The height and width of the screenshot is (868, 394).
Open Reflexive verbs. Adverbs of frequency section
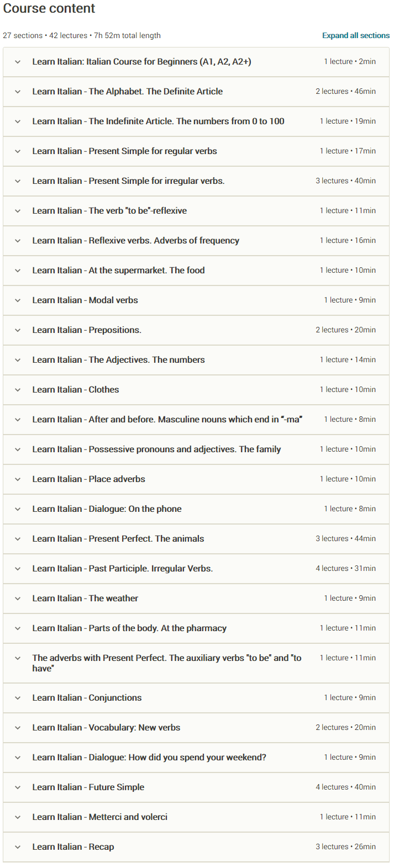[x=135, y=241]
